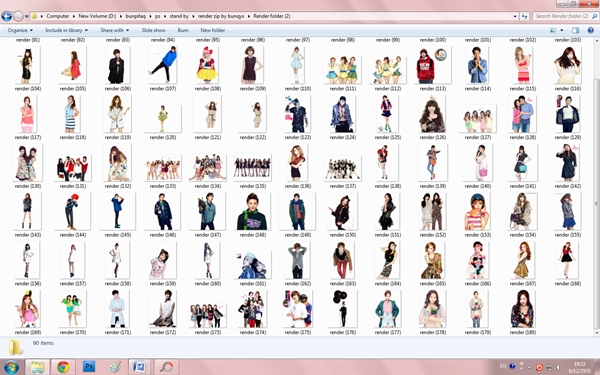600x375 pixels.
Task: Select the render (126) thumbnail
Action: 433,114
